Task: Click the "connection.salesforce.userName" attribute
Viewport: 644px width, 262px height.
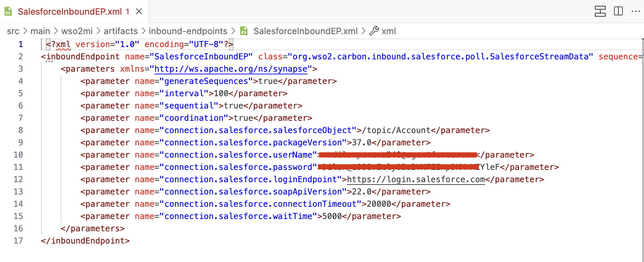Action: click(x=238, y=155)
